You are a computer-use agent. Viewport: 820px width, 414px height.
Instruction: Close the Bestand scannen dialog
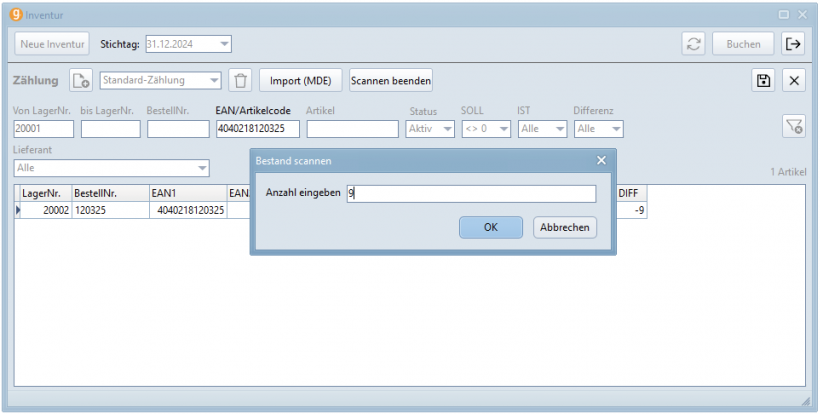click(601, 160)
